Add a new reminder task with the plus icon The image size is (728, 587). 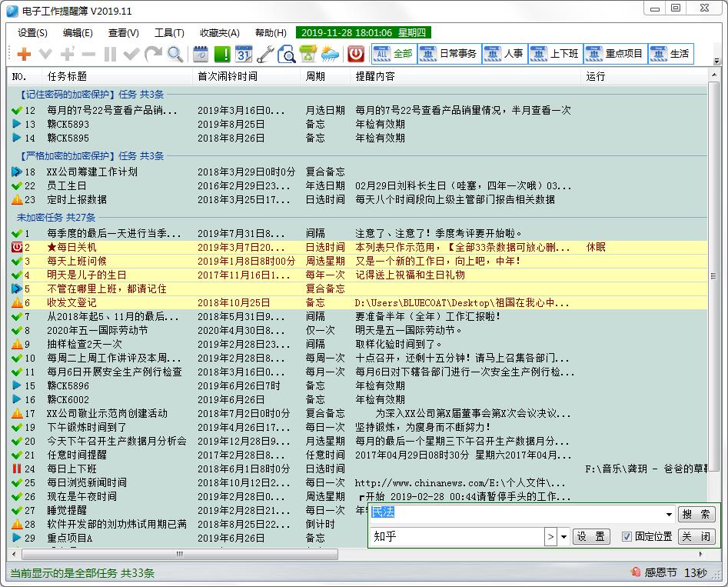coord(23,54)
